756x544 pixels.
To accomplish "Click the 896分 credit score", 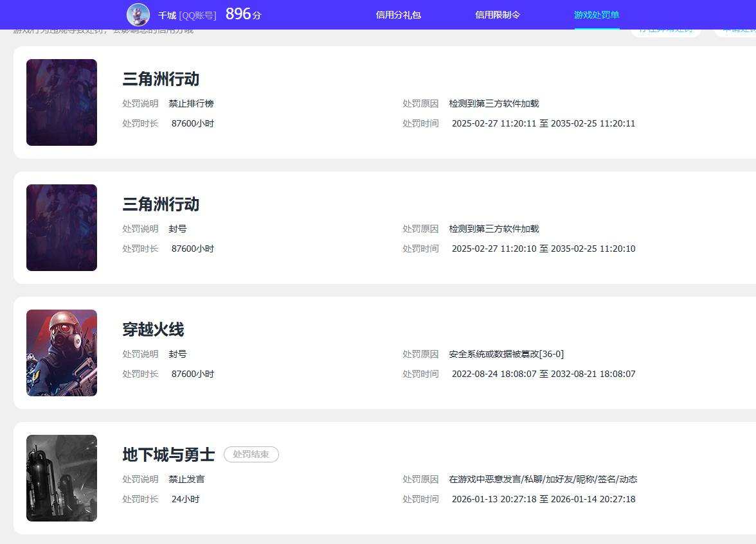I will (x=243, y=14).
